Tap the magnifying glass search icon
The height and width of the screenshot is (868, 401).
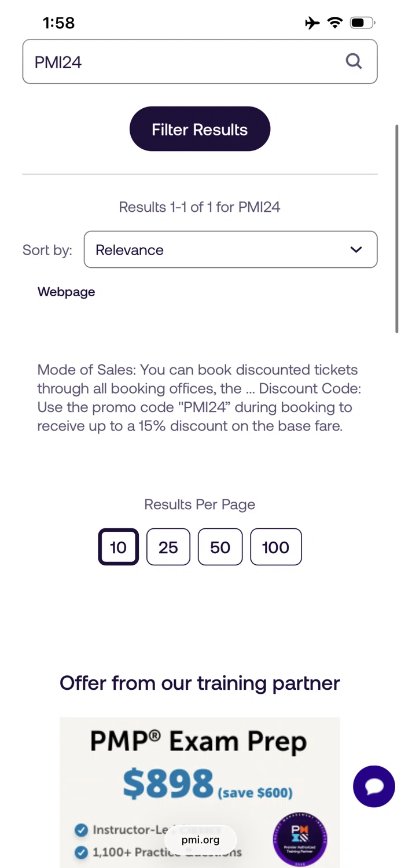(354, 61)
